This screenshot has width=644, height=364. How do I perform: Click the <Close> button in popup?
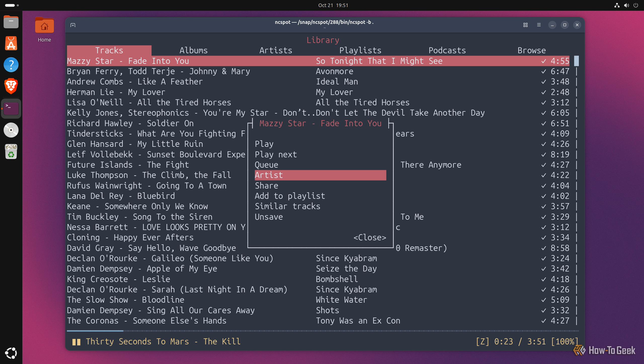pyautogui.click(x=370, y=238)
